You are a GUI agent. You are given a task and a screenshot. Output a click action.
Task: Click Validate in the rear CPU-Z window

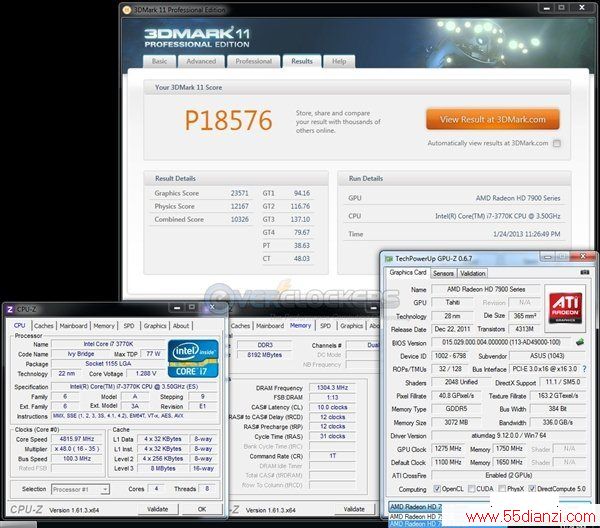click(354, 509)
